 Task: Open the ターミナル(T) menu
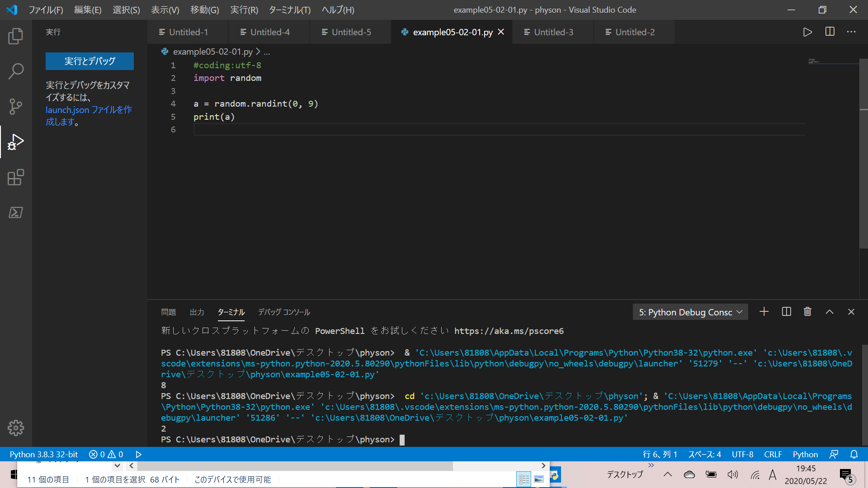tap(289, 10)
